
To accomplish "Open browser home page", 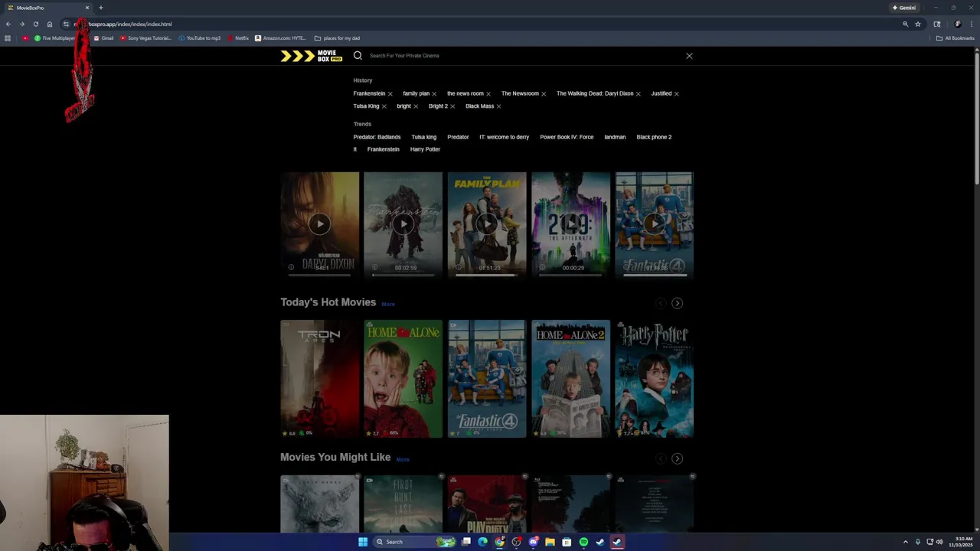I will point(50,24).
